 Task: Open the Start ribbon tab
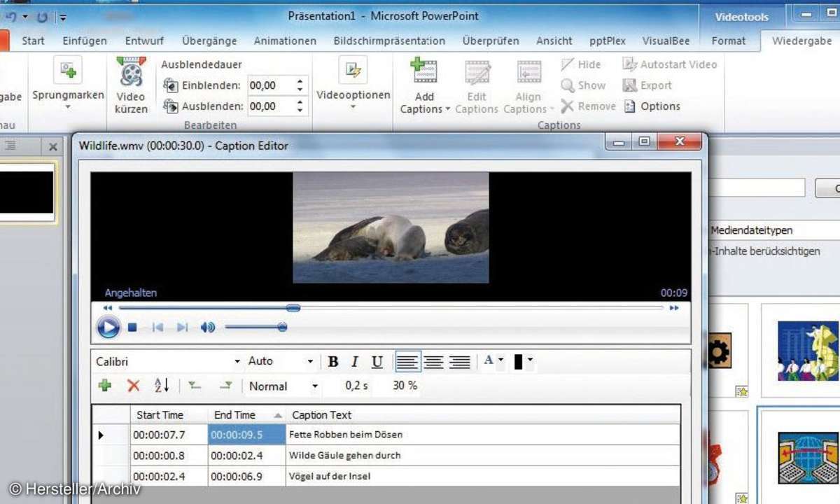pyautogui.click(x=33, y=41)
